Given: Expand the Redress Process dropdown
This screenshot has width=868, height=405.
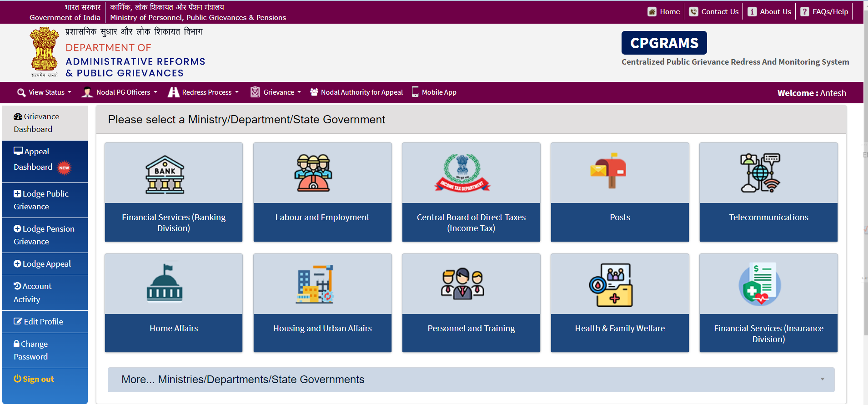Looking at the screenshot, I should (203, 92).
